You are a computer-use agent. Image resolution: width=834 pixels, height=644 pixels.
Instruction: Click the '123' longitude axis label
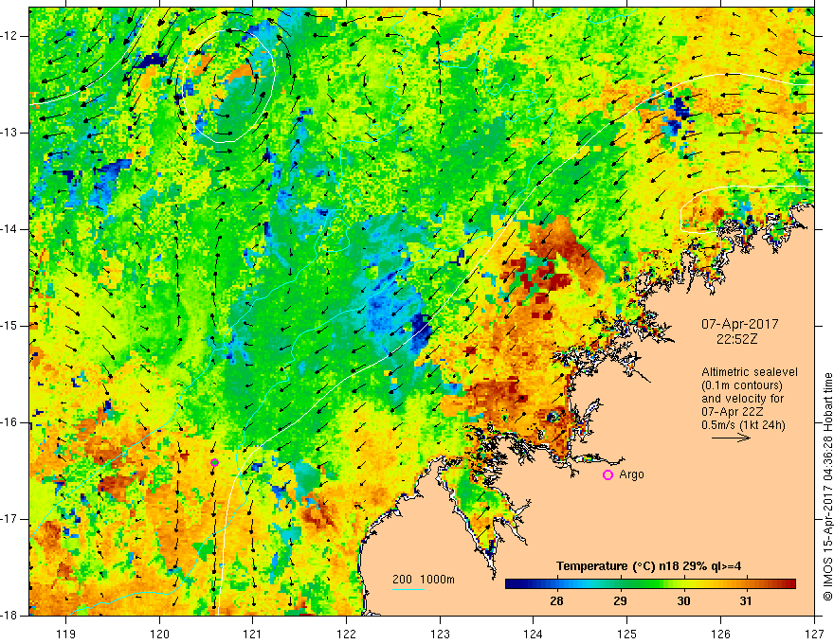point(440,634)
